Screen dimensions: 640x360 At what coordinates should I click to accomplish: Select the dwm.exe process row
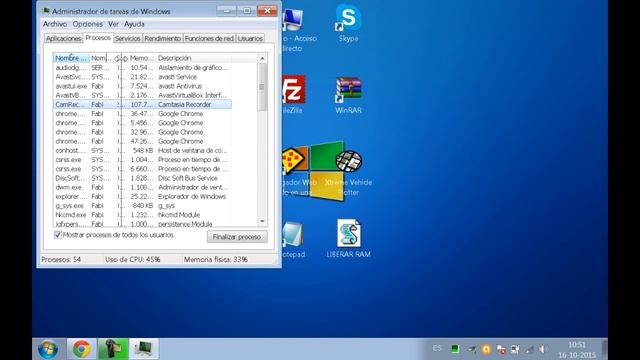(142, 187)
